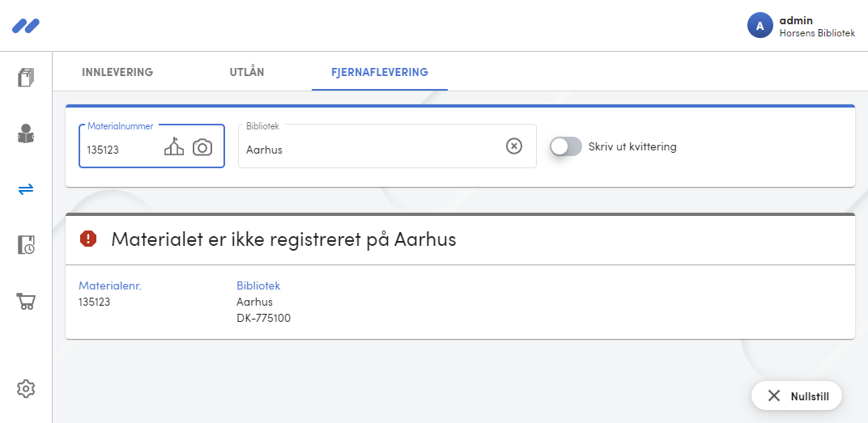
Task: Switch to the Innlevering tab
Action: tap(117, 72)
